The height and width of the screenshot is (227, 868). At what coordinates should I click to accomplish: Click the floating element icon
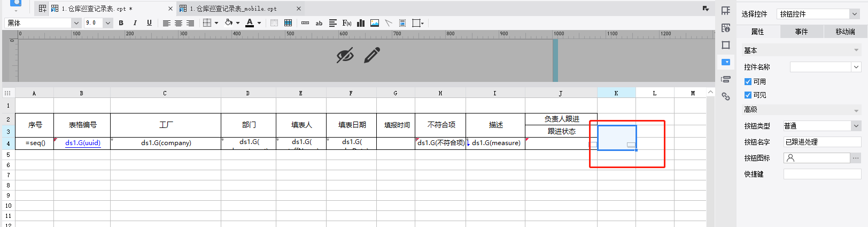416,23
